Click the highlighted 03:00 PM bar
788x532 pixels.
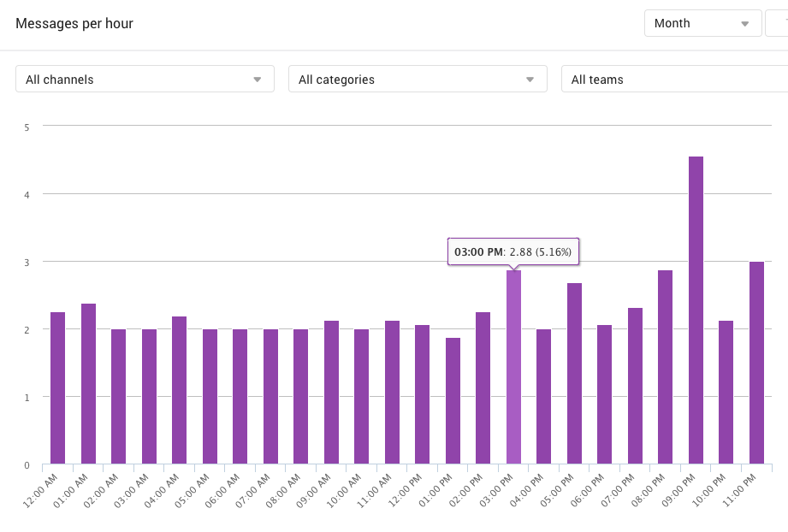(x=513, y=367)
